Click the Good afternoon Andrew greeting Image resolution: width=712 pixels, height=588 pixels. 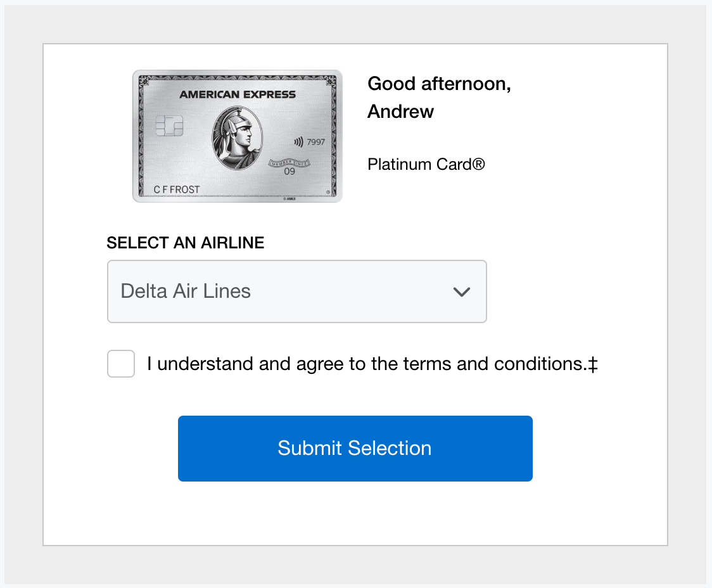[x=439, y=97]
